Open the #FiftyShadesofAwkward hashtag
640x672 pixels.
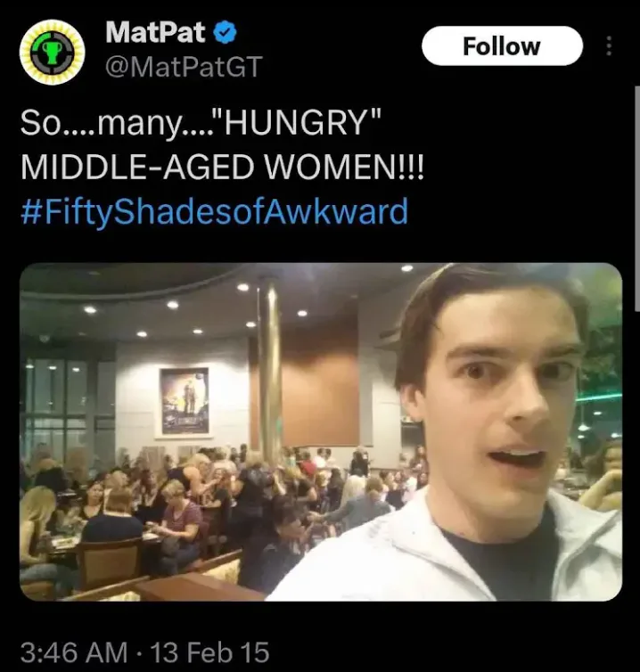[214, 211]
